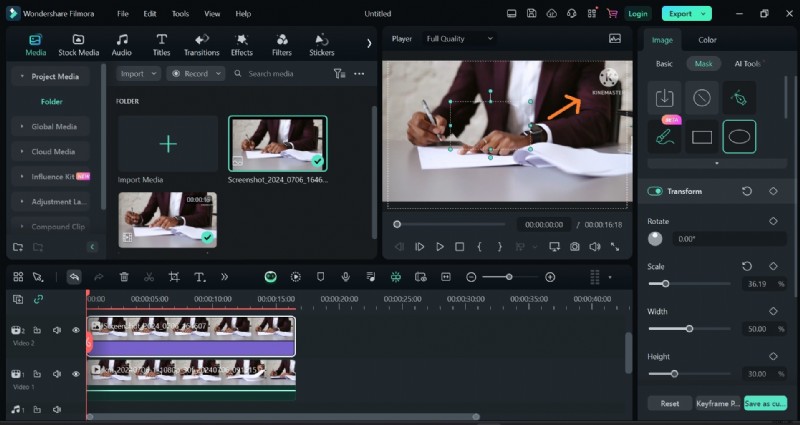Image resolution: width=800 pixels, height=425 pixels.
Task: Click the Import Media plus tile
Action: click(168, 144)
